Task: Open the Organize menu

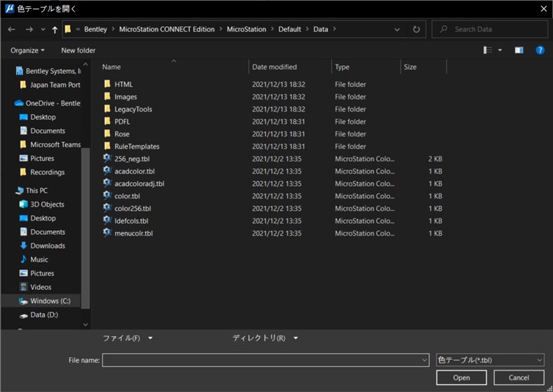Action: (27, 50)
